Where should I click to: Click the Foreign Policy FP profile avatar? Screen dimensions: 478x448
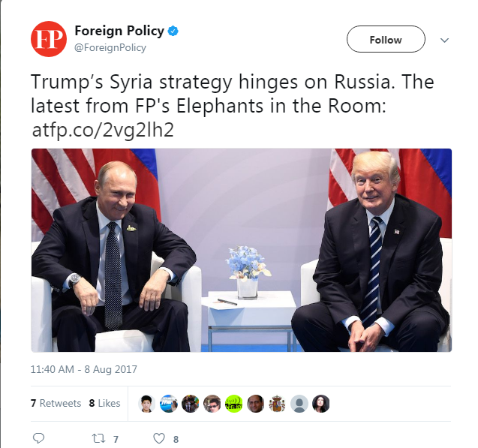click(x=49, y=39)
